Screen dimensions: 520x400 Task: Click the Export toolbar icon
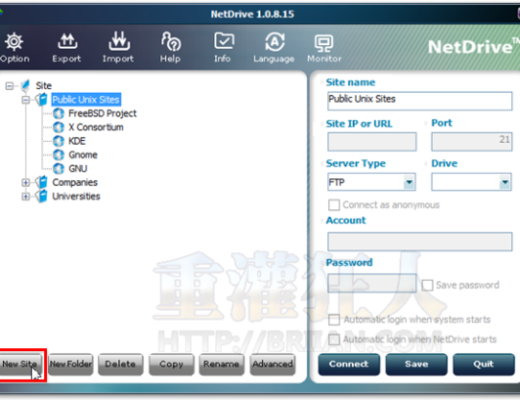pos(67,41)
